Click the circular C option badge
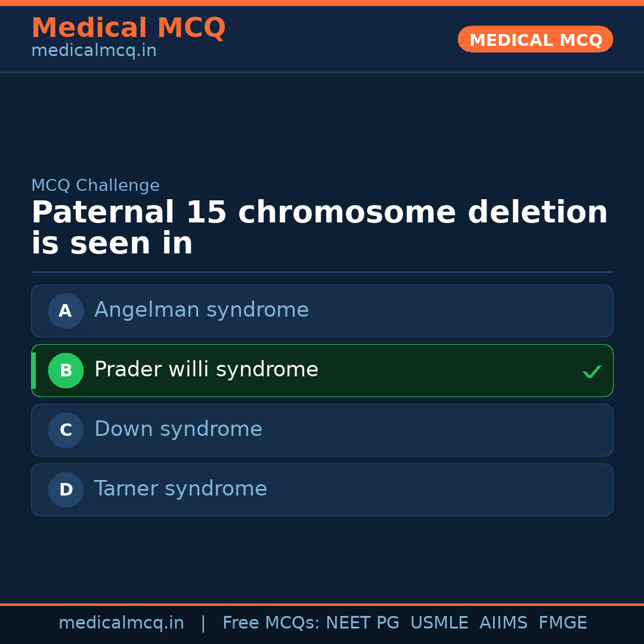 pyautogui.click(x=66, y=430)
